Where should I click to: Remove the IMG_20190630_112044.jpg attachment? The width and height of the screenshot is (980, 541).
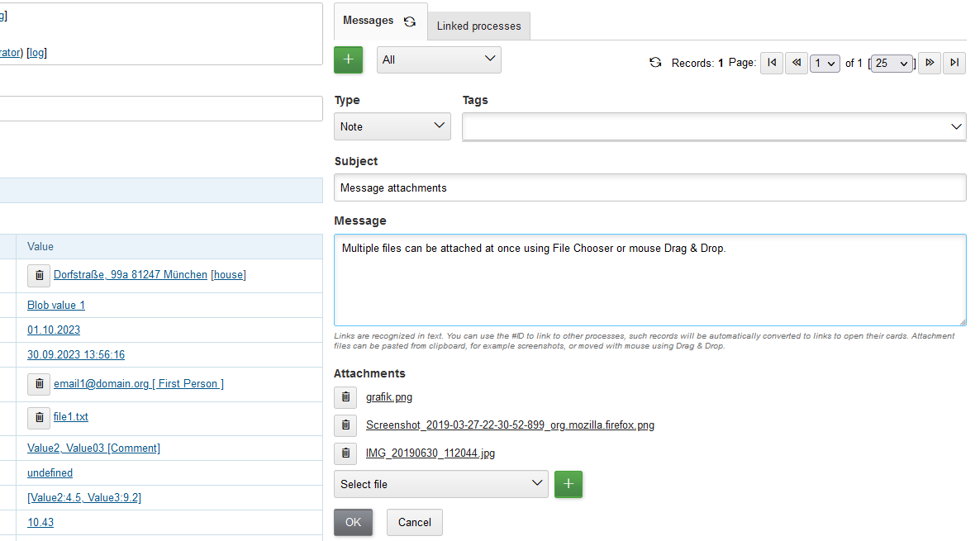coord(345,453)
